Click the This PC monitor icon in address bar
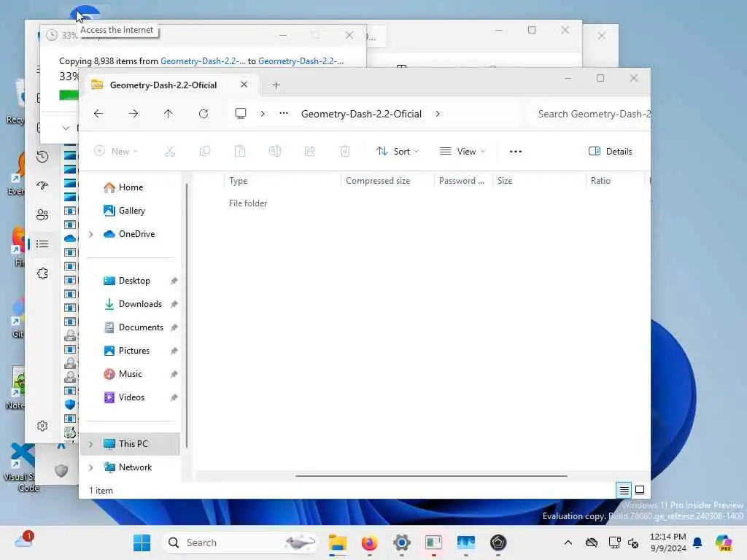This screenshot has width=747, height=560. (x=241, y=113)
